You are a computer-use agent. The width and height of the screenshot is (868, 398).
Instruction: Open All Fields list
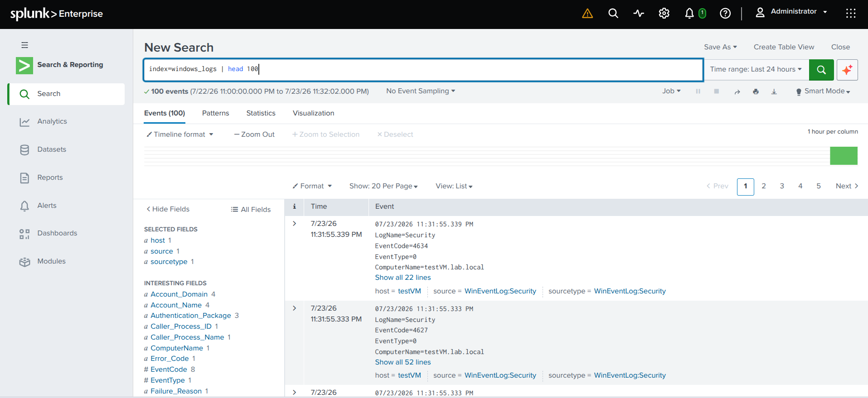pos(251,209)
